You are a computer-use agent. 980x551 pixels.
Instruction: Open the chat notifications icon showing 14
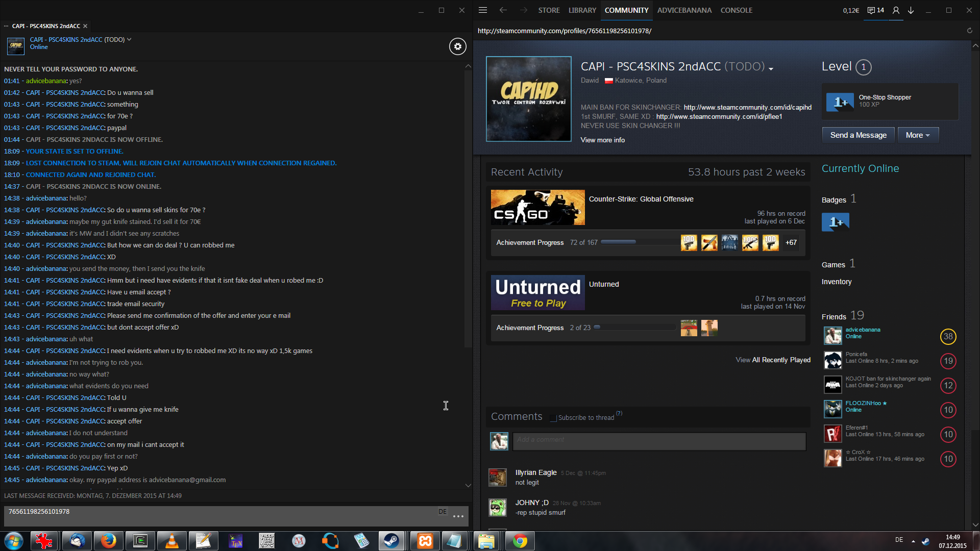pos(875,10)
